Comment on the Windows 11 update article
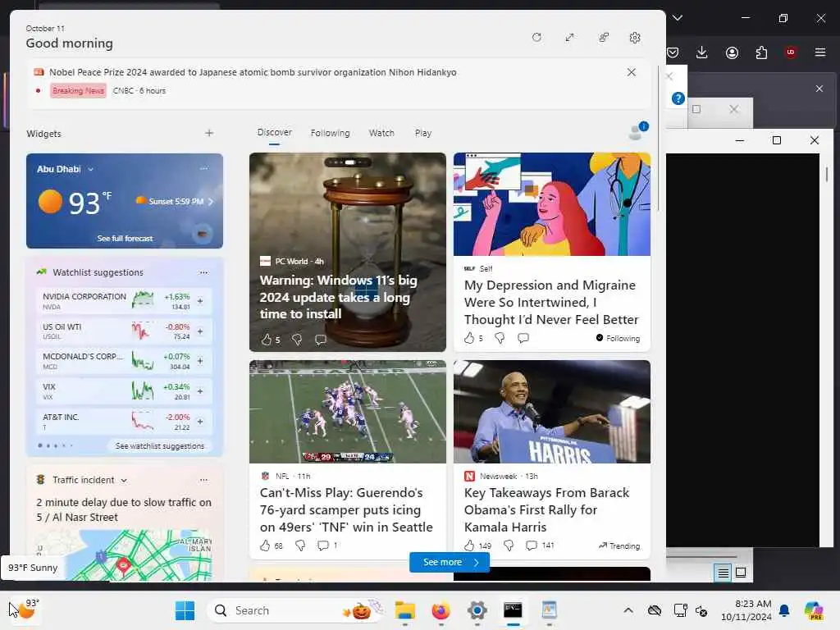 (x=321, y=340)
